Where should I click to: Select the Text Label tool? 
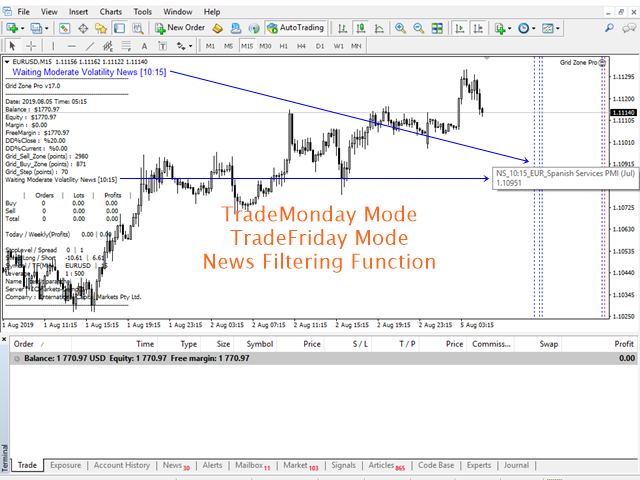click(162, 46)
